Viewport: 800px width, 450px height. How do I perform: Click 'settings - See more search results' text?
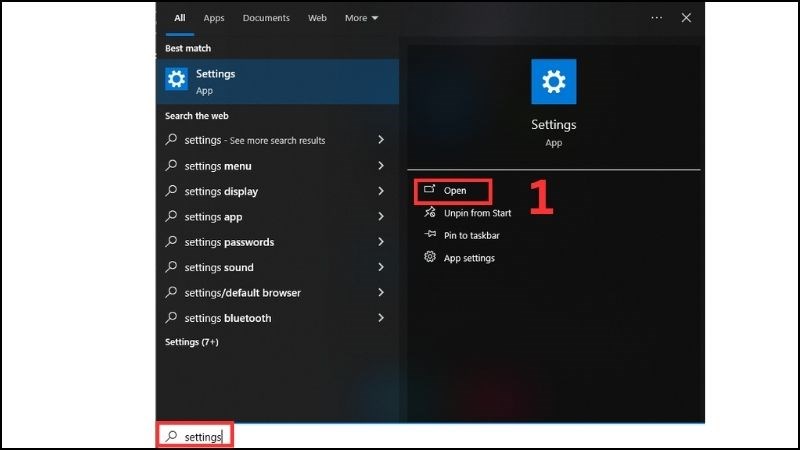pos(255,140)
